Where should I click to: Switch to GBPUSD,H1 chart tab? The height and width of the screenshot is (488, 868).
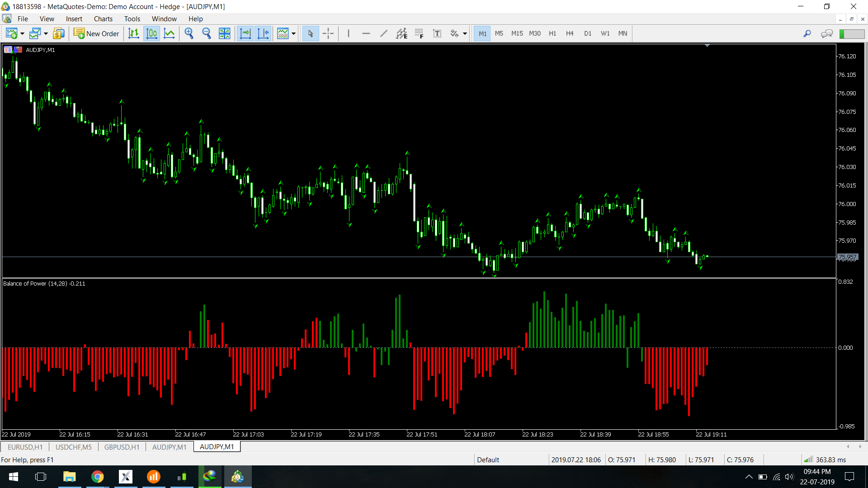pos(122,447)
